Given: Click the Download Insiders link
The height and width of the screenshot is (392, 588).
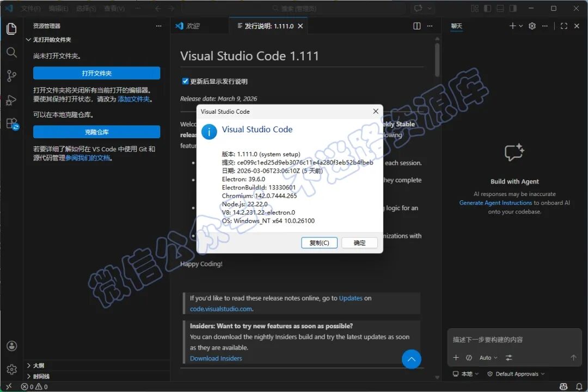Looking at the screenshot, I should click(x=216, y=358).
